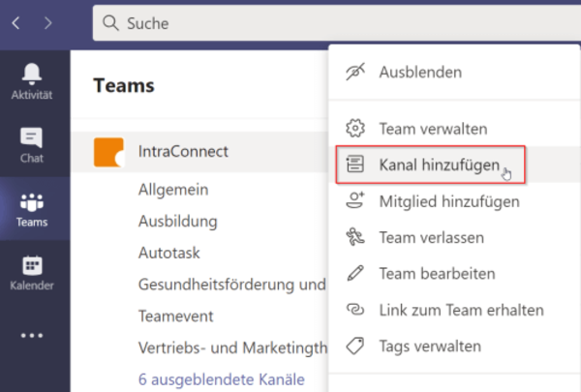This screenshot has width=581, height=392.
Task: Select the IntraConnect team name
Action: (183, 152)
